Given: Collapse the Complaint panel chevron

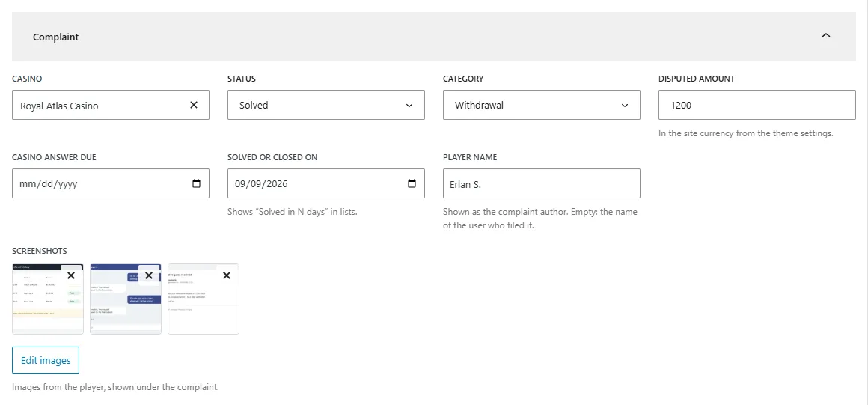Looking at the screenshot, I should tap(826, 36).
